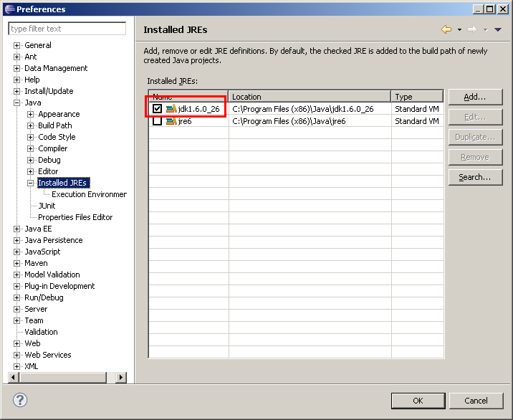Click the Cancel button
Viewport: 513px width, 420px height.
click(x=476, y=401)
